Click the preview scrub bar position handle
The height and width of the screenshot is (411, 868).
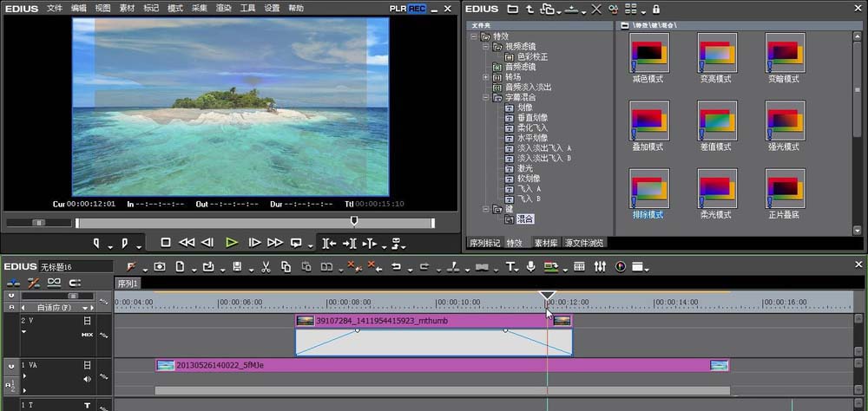354,221
